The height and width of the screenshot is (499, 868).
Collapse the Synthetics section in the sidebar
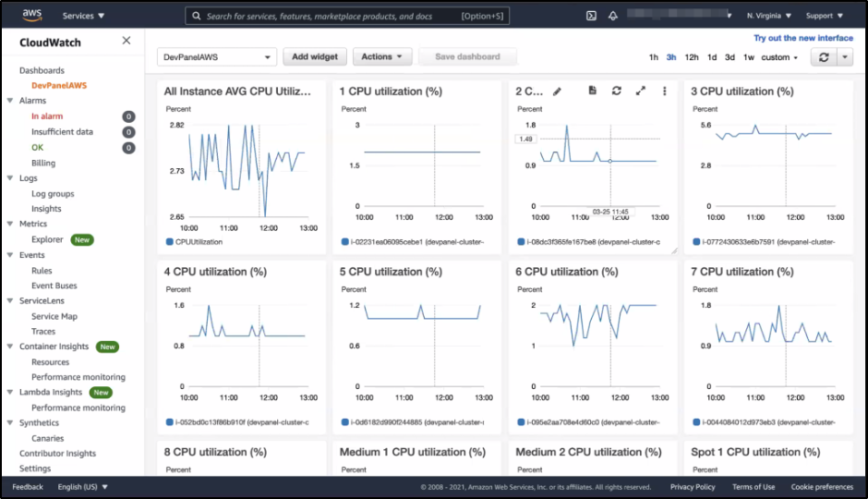(10, 422)
